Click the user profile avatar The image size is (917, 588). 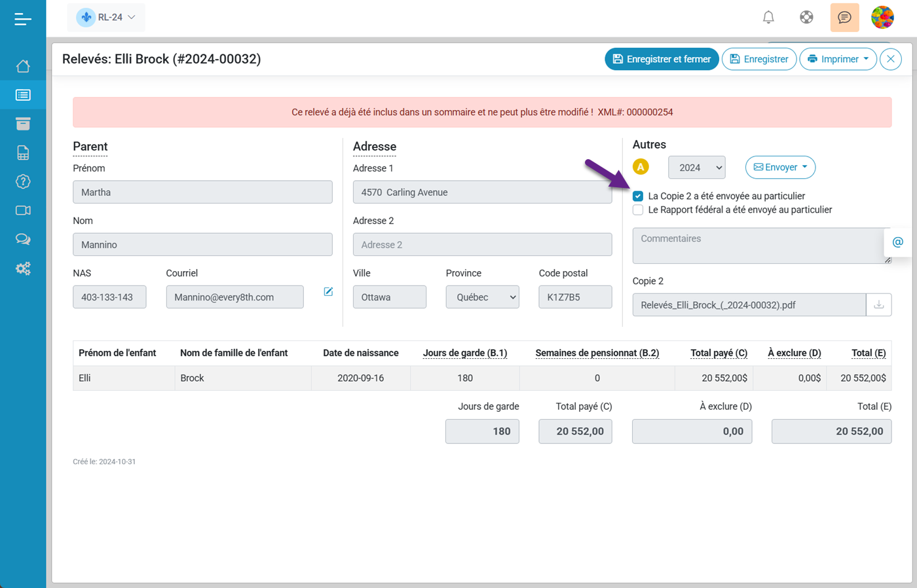click(882, 17)
